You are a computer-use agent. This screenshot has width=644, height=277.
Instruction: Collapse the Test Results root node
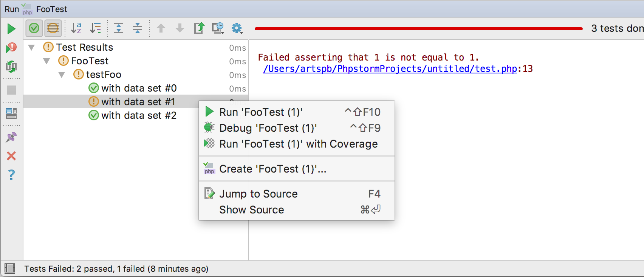(x=32, y=47)
